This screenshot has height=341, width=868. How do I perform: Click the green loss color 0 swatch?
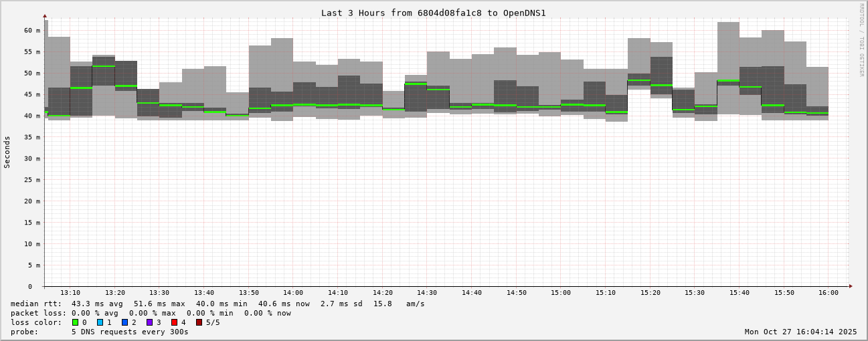[x=76, y=322]
